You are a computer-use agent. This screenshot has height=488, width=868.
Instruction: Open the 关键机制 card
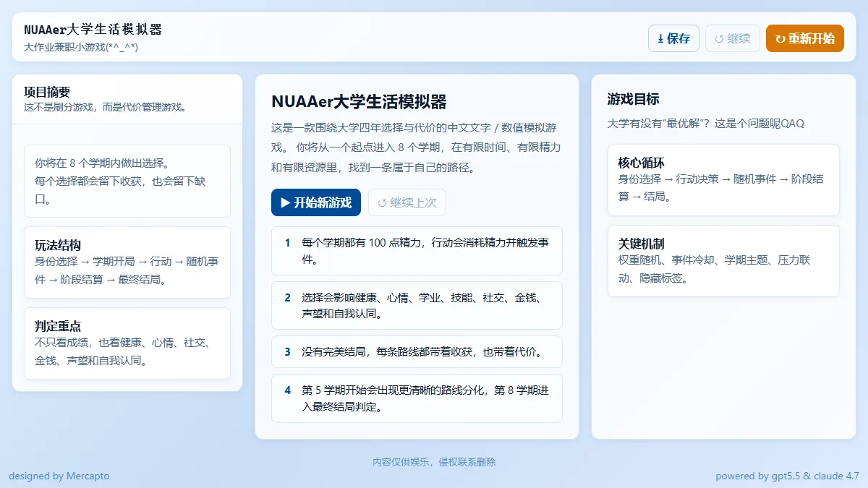723,261
